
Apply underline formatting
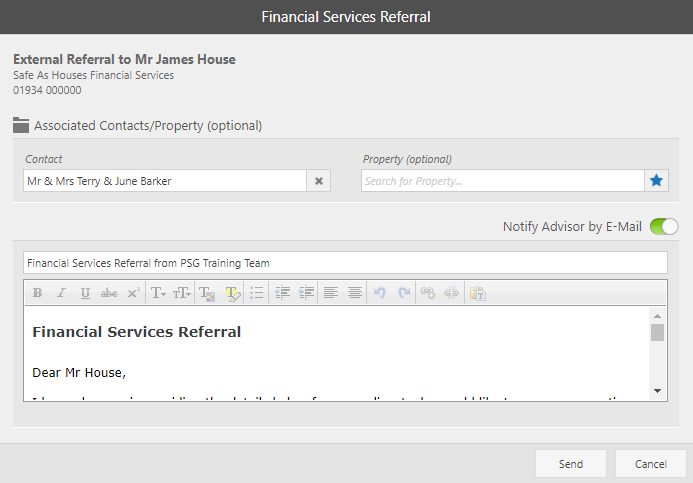tap(85, 293)
